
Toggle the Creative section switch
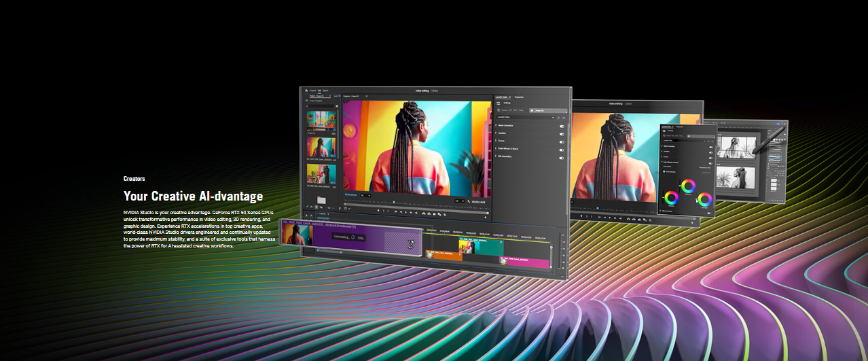coord(562,134)
